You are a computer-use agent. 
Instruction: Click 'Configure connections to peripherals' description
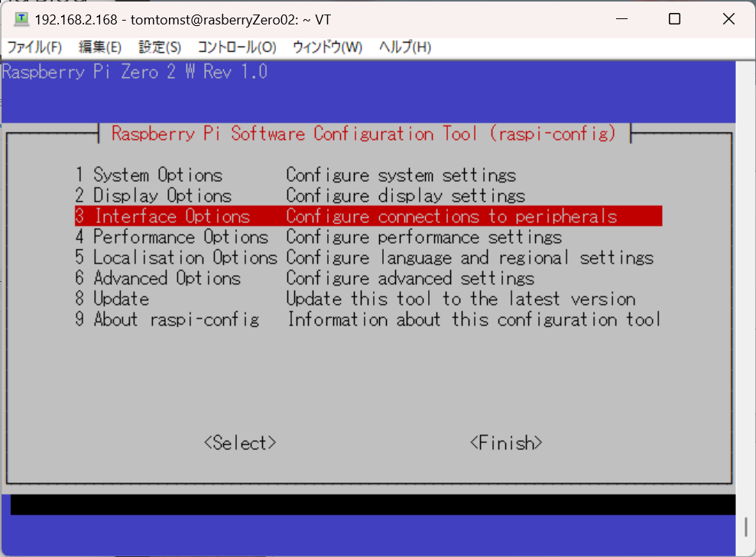[452, 216]
